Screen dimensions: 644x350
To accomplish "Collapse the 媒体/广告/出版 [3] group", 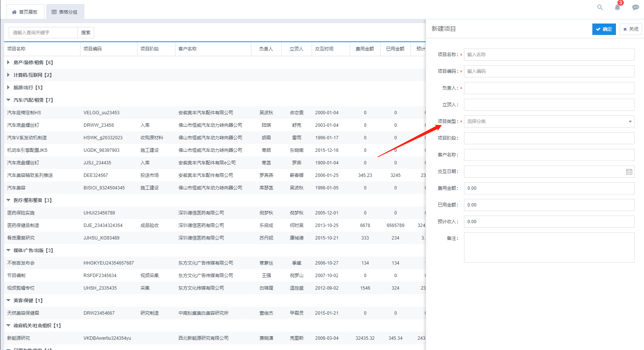I will coord(8,250).
